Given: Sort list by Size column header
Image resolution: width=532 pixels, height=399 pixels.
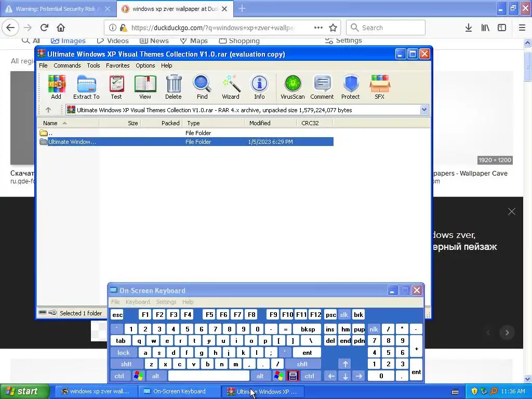Looking at the screenshot, I should click(x=120, y=123).
